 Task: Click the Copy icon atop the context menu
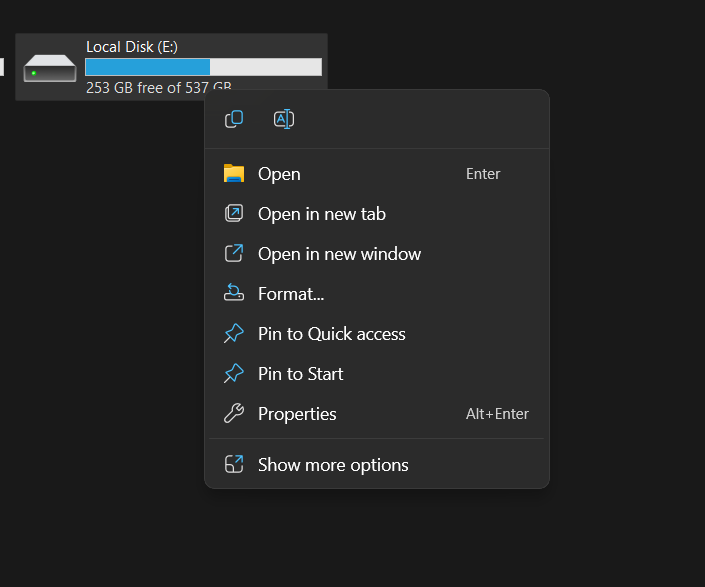(234, 119)
